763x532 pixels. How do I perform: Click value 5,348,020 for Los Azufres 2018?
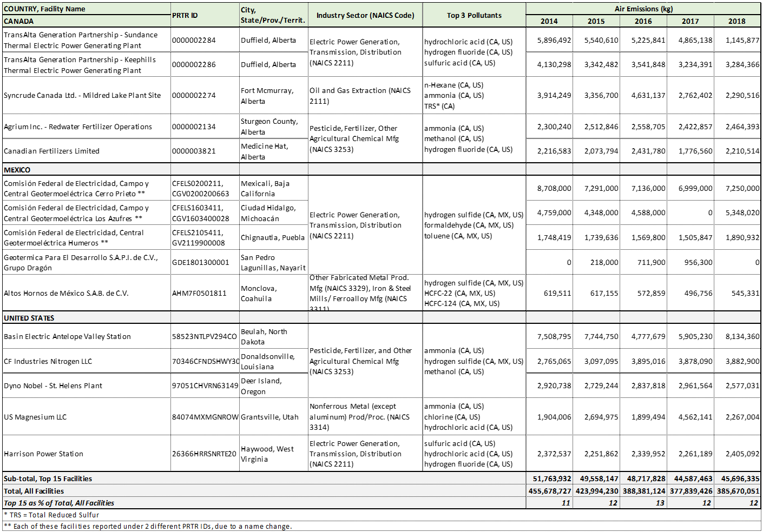[742, 212]
